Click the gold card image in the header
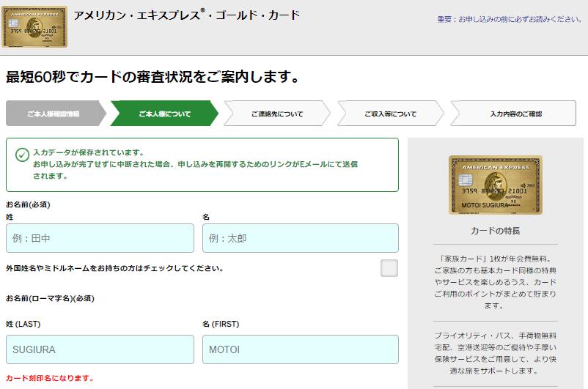This screenshot has height=389, width=588. click(34, 26)
